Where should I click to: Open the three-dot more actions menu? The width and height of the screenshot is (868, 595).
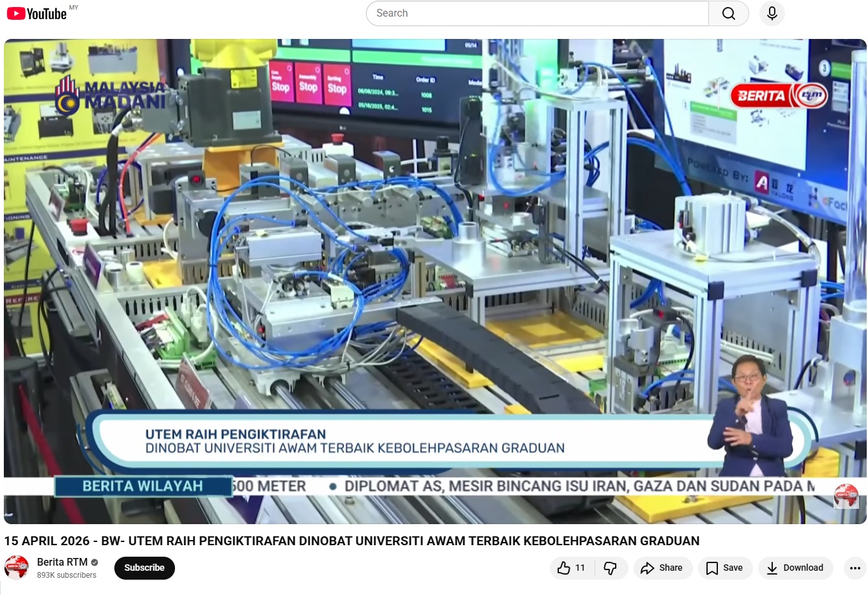855,568
